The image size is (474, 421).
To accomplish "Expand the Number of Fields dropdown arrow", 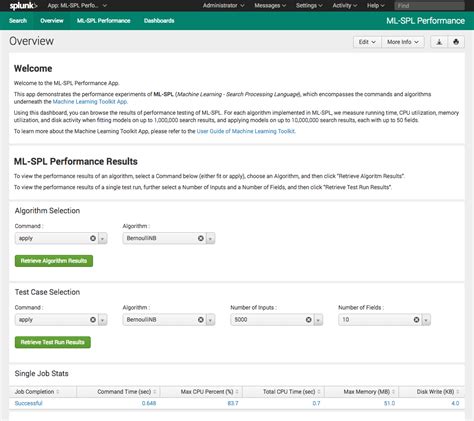I will [426, 320].
